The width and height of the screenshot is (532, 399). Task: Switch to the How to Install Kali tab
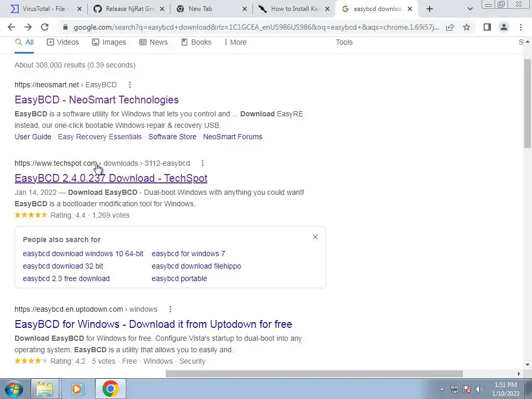[x=293, y=9]
